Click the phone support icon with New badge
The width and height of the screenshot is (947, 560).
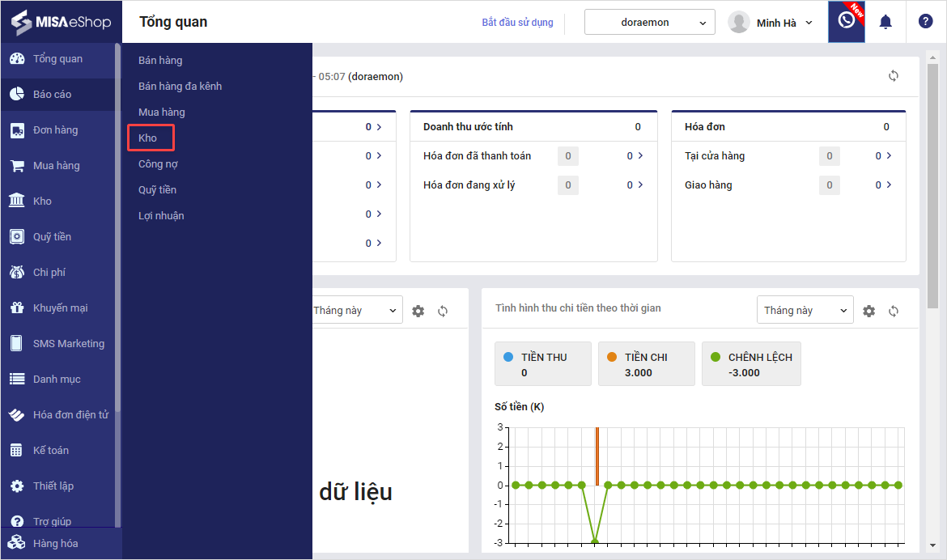pos(846,21)
